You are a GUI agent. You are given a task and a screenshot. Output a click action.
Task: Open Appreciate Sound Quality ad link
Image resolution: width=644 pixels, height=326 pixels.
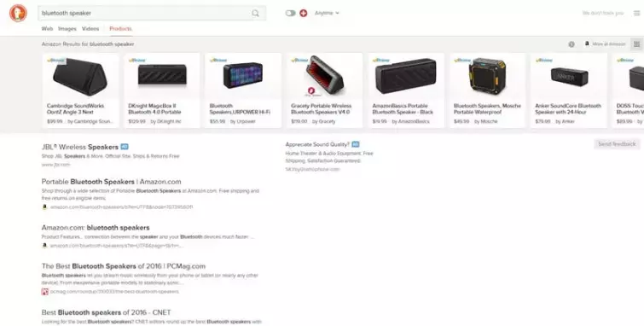click(x=317, y=144)
